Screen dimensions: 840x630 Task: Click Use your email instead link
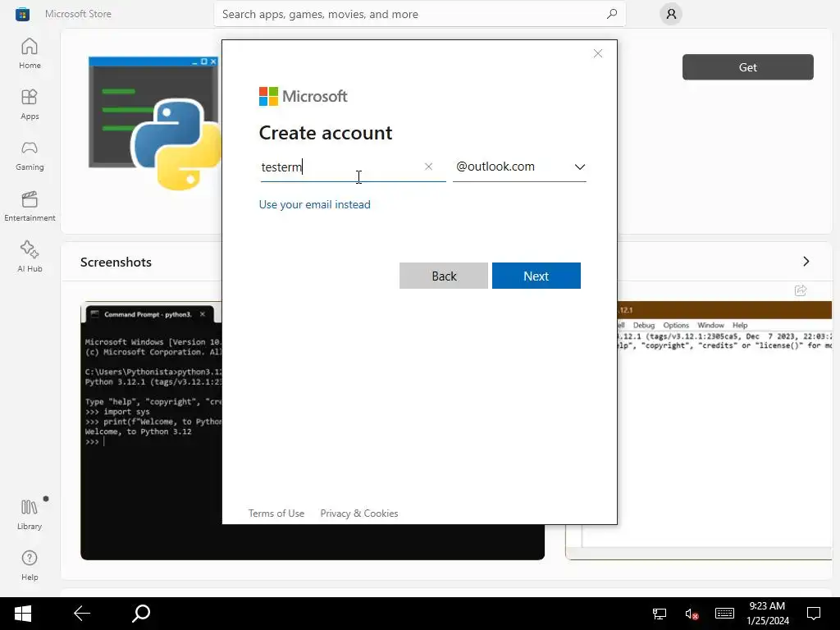click(314, 204)
